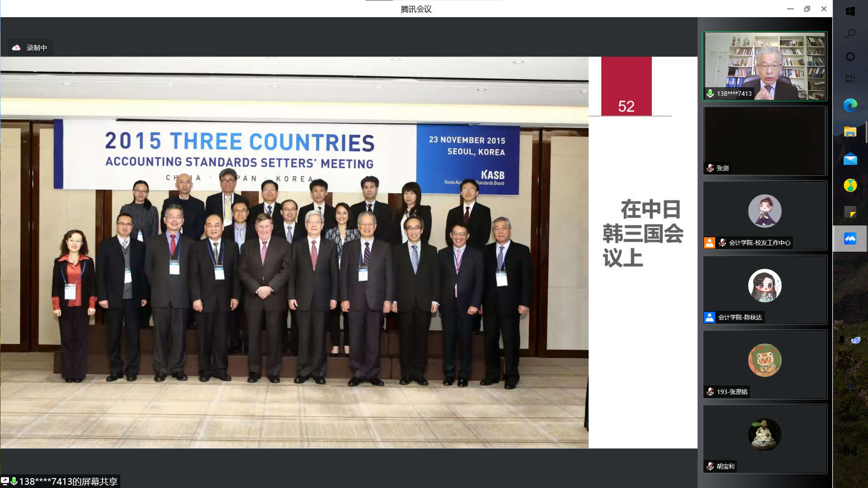Click the Windows search magnifier icon
868x488 pixels.
click(850, 34)
